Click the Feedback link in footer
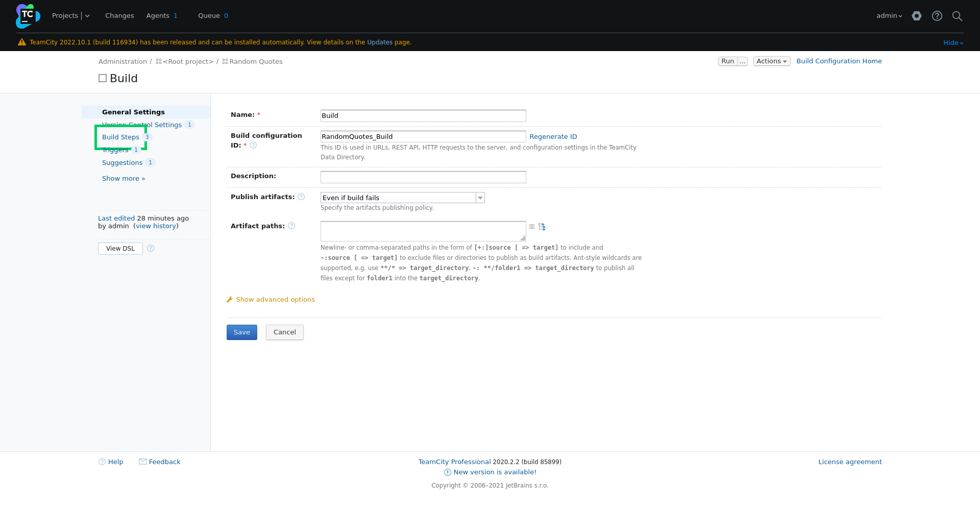This screenshot has width=980, height=508. point(164,462)
